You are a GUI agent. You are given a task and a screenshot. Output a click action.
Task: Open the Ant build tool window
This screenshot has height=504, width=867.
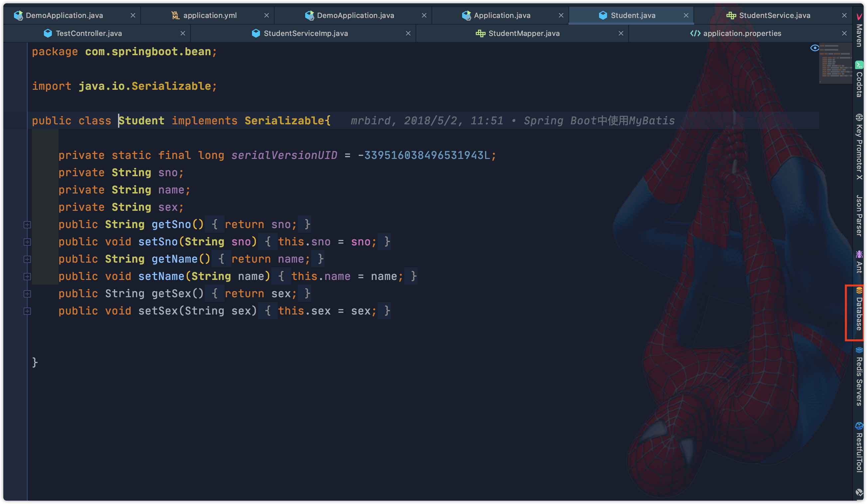[859, 262]
